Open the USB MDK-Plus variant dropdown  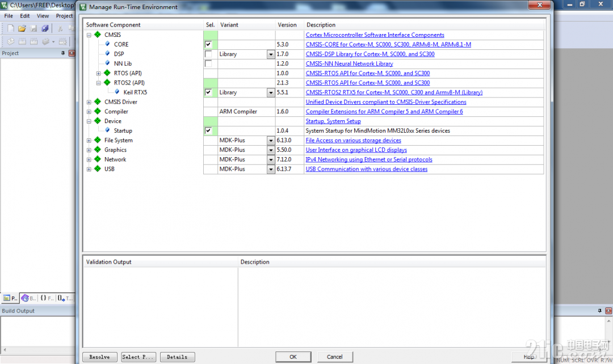point(271,169)
